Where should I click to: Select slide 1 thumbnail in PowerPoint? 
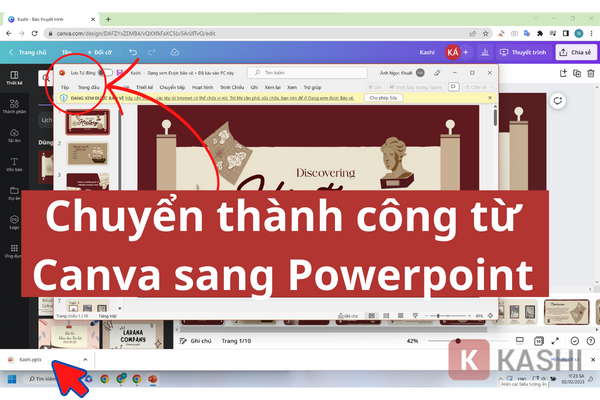pyautogui.click(x=88, y=122)
